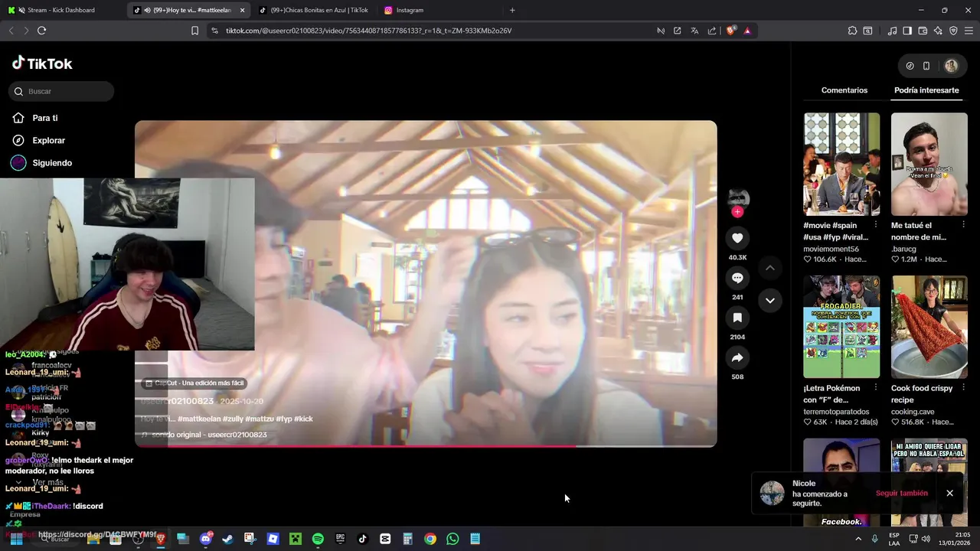
Task: Open Steam from the taskbar
Action: (227, 539)
